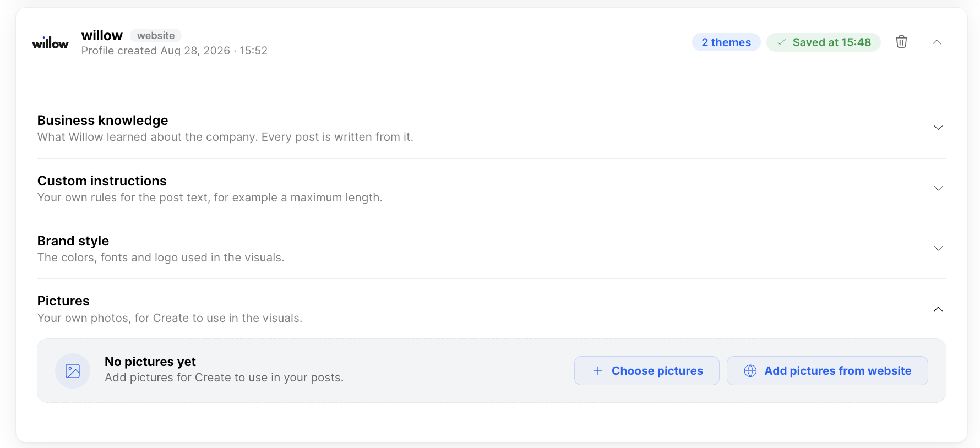Click the image placeholder icon

click(x=73, y=371)
